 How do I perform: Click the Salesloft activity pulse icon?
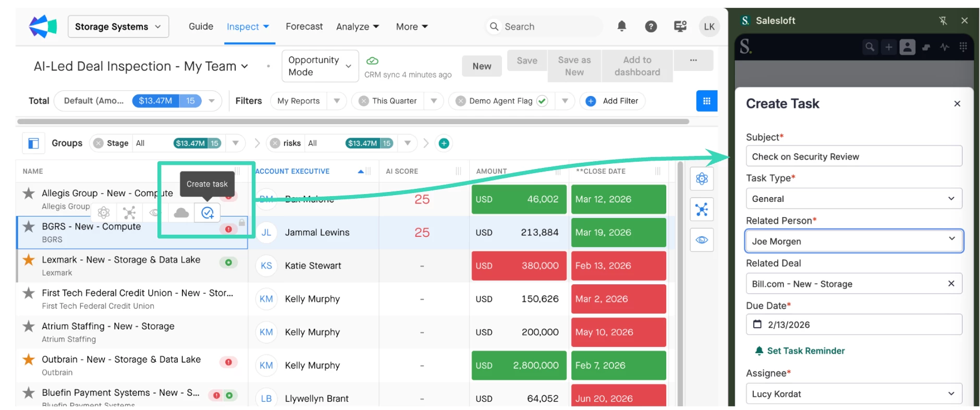(x=945, y=47)
